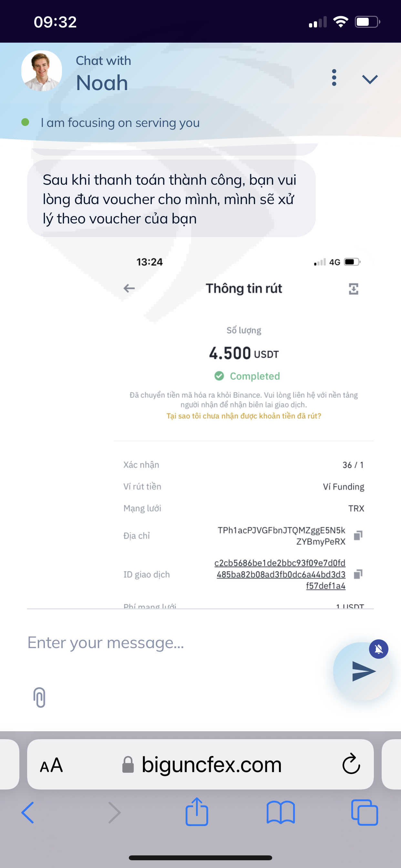Show all open Safari tabs
401x868 pixels.
pyautogui.click(x=364, y=813)
